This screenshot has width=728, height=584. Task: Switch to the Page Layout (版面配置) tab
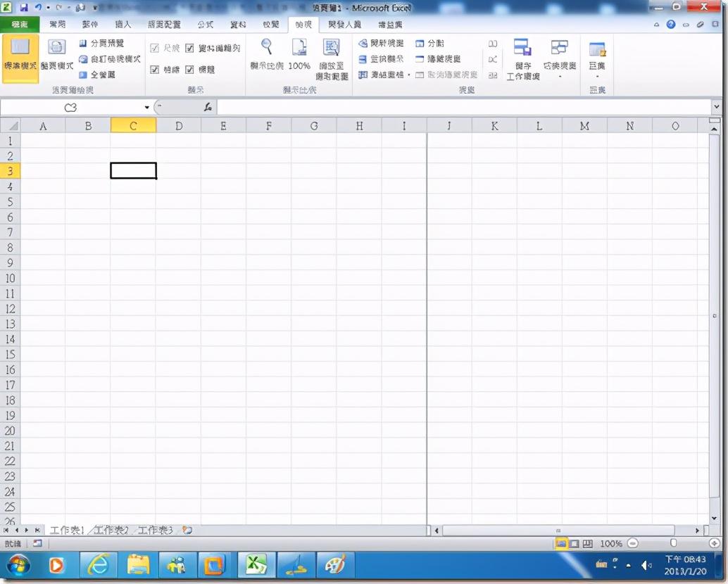[164, 24]
